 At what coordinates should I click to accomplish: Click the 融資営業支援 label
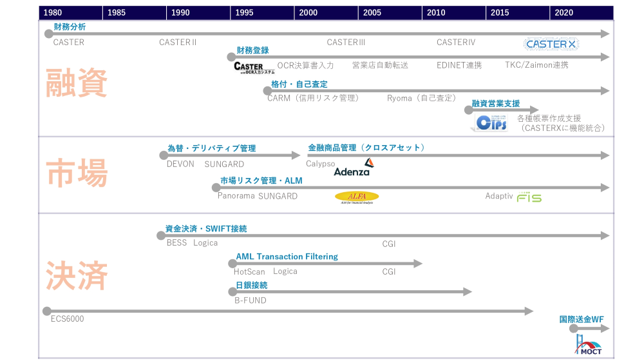[496, 104]
